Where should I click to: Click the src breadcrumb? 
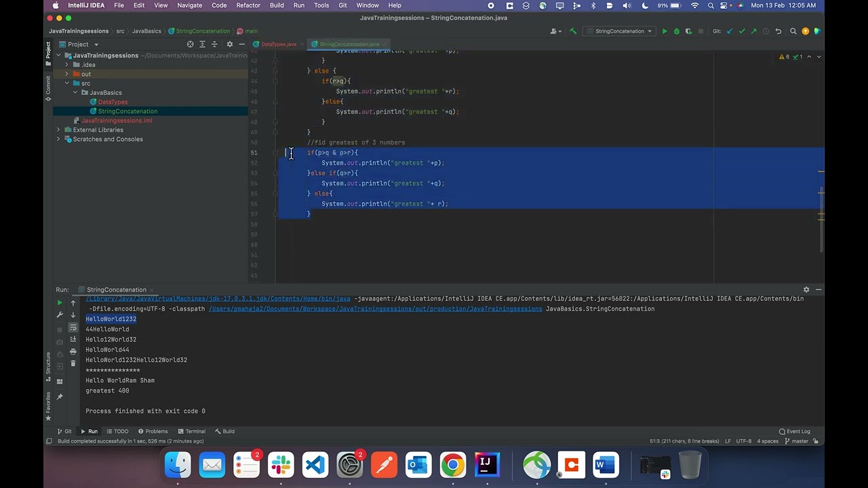click(120, 31)
